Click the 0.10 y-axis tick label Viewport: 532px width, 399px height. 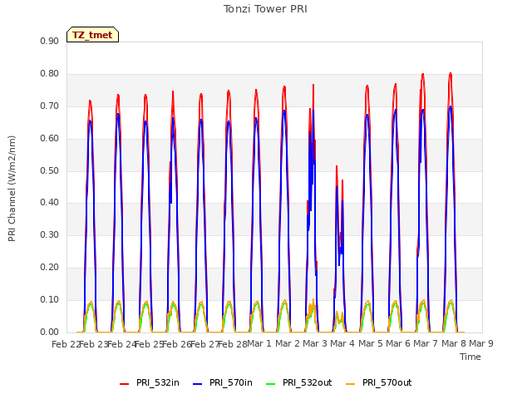click(x=49, y=299)
